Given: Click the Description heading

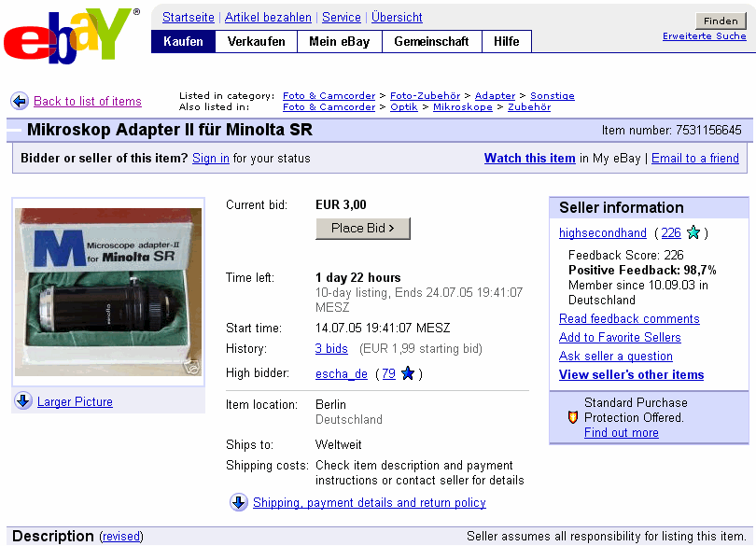Looking at the screenshot, I should click(x=53, y=537).
